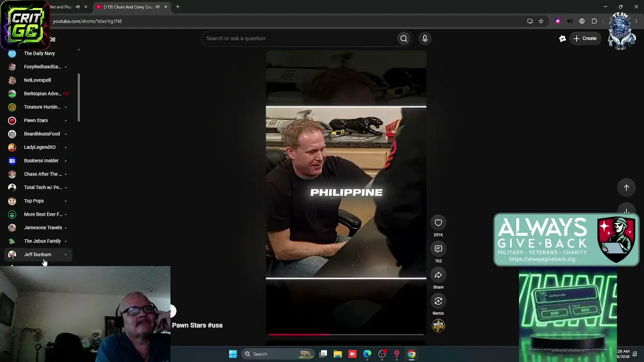Open BeardMeatsFood avatar in sidebar

(x=12, y=134)
